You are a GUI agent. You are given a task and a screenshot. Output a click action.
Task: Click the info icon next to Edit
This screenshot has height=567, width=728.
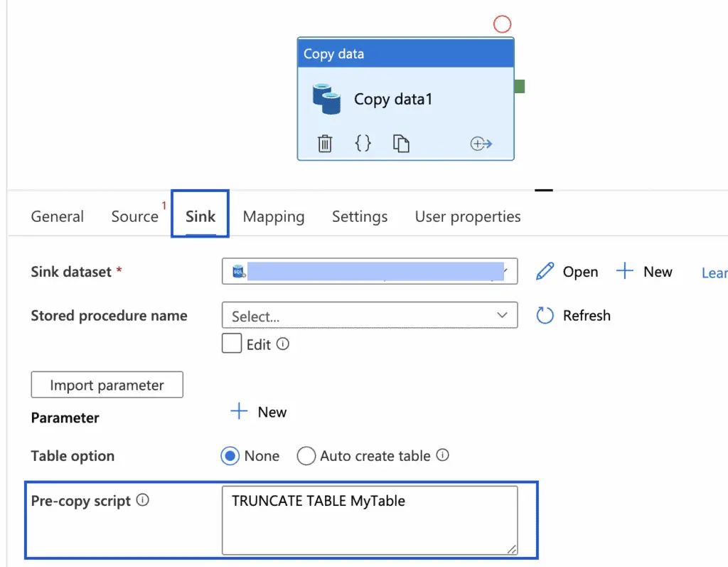tap(283, 344)
